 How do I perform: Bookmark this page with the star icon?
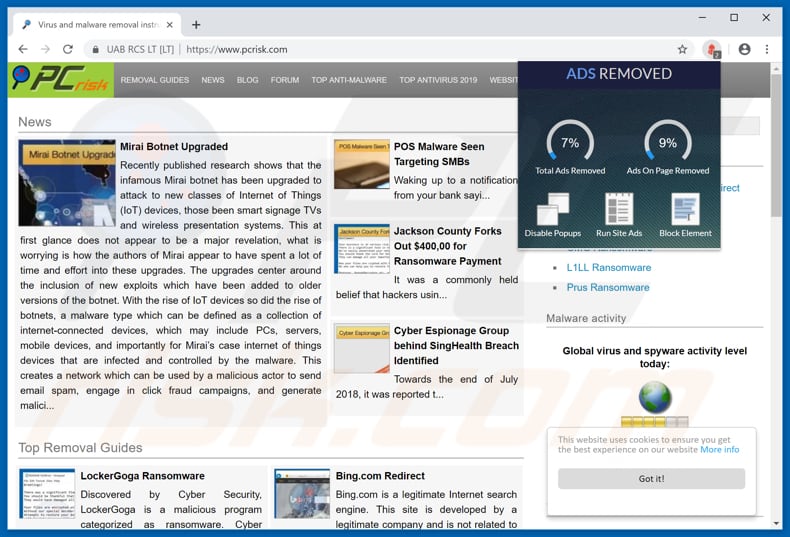[x=683, y=49]
